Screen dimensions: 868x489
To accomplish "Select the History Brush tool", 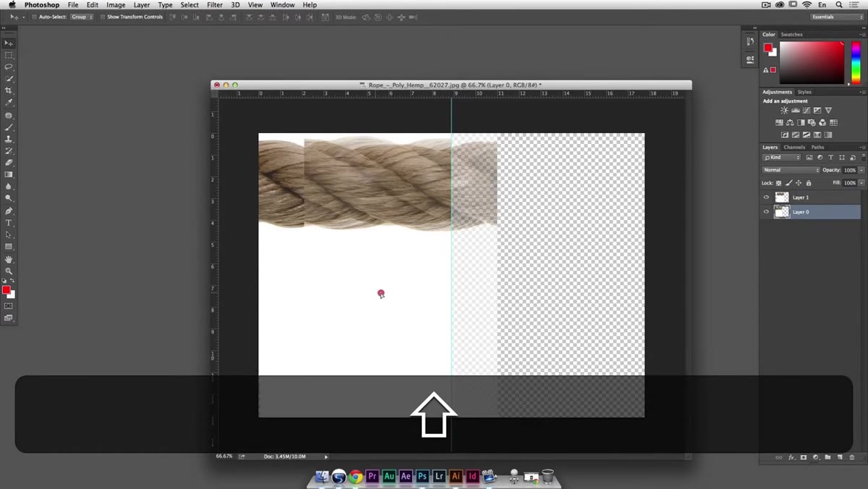I will [9, 150].
